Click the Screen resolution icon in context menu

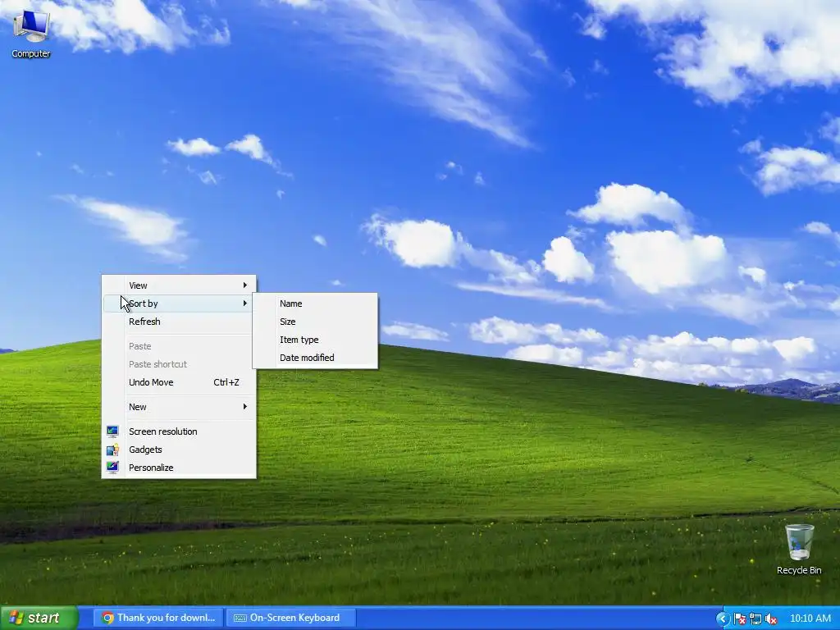(112, 431)
